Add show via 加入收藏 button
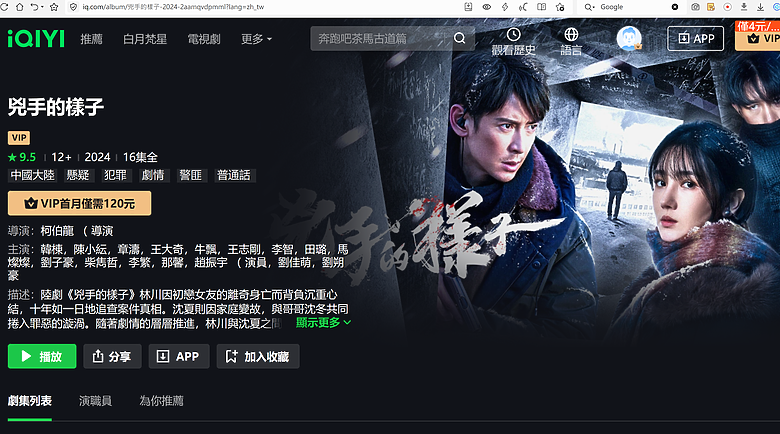The image size is (780, 434). click(x=258, y=356)
